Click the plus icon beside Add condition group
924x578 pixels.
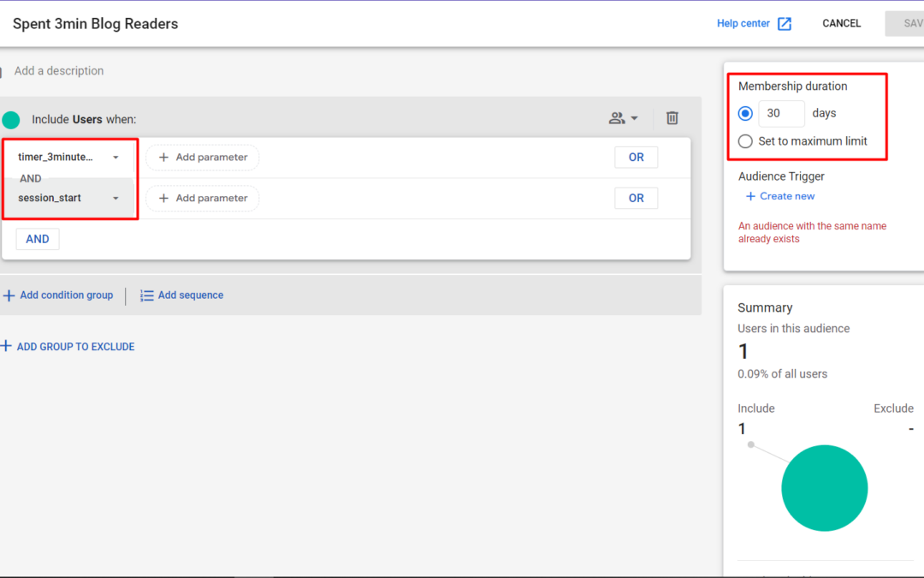click(9, 295)
